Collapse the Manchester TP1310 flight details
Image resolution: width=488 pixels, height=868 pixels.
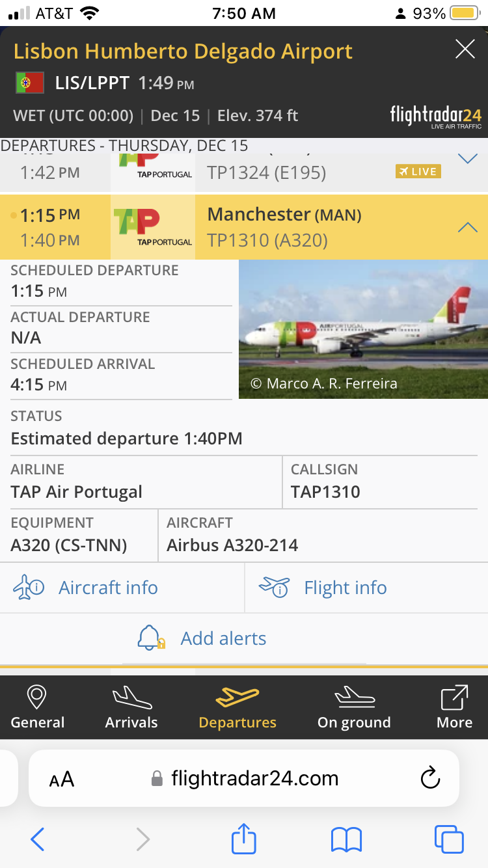pyautogui.click(x=467, y=227)
